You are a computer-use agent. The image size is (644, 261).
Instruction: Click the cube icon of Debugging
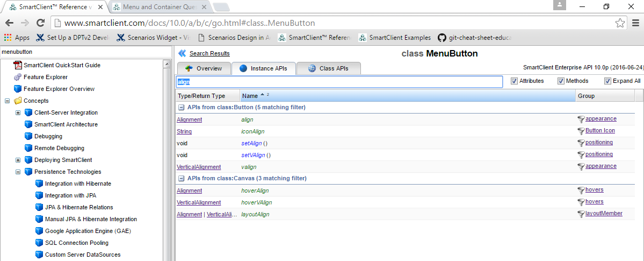click(28, 136)
